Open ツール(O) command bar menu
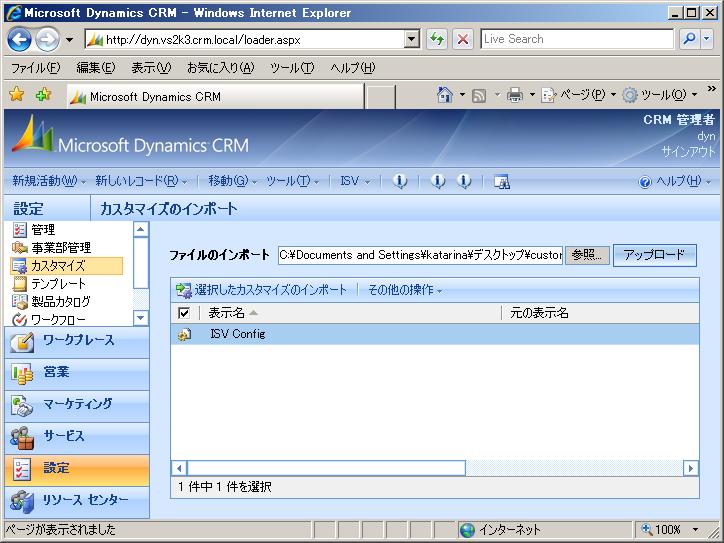The width and height of the screenshot is (724, 543). (660, 95)
